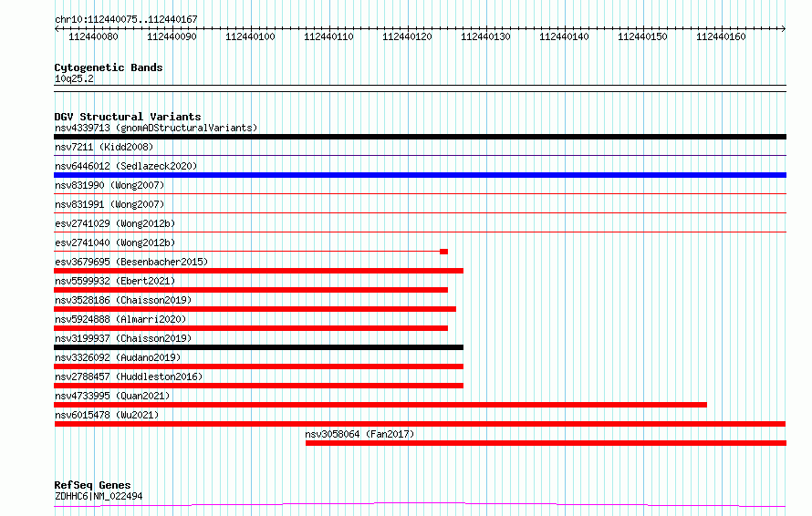Click the esv2741040 (Wong2012b) label
The height and width of the screenshot is (516, 812).
coord(115,243)
